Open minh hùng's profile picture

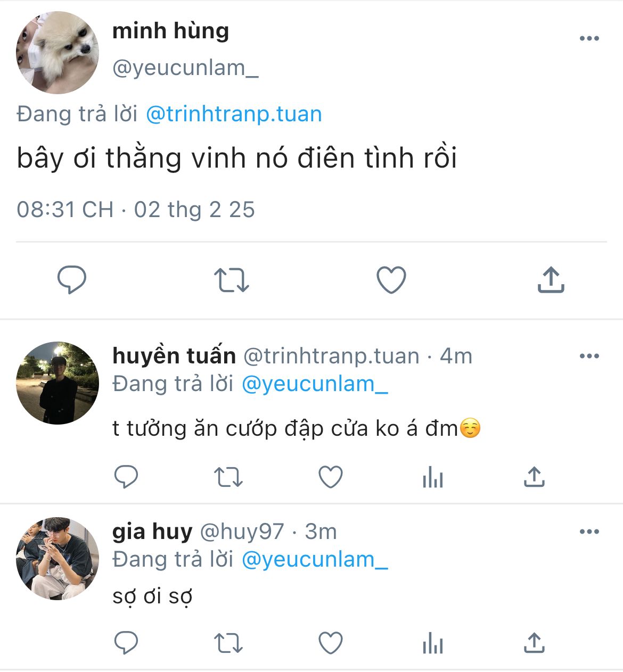click(x=58, y=53)
